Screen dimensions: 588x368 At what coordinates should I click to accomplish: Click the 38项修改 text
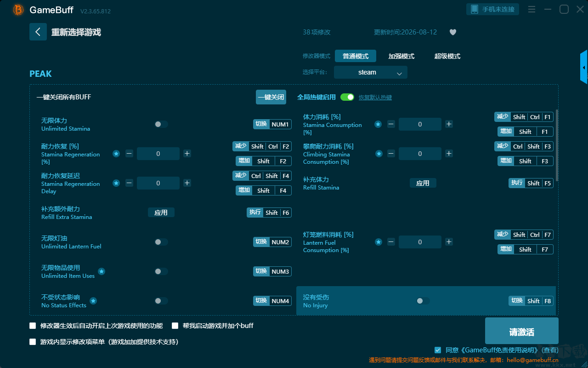317,32
